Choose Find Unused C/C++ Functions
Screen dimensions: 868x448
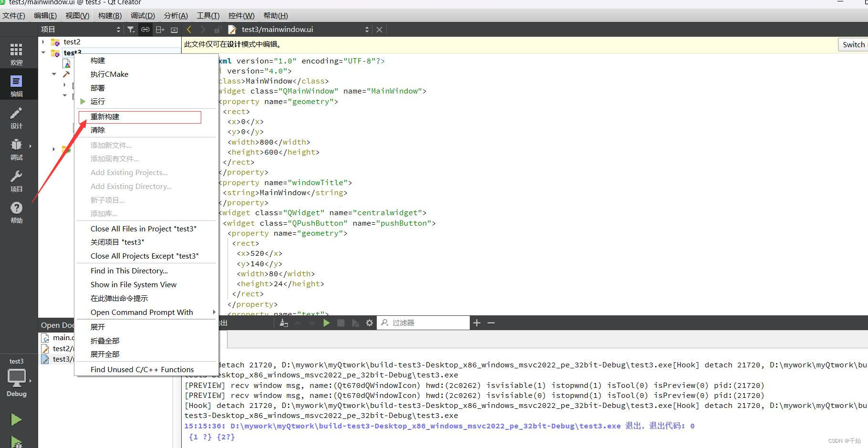point(146,370)
